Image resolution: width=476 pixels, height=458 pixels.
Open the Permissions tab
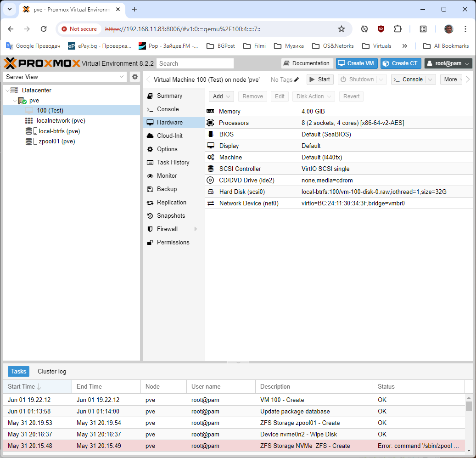click(174, 243)
